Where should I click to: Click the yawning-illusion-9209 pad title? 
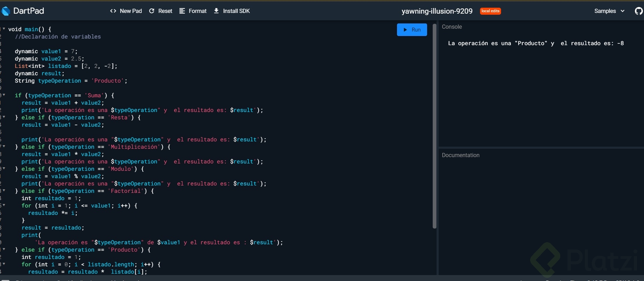click(437, 11)
